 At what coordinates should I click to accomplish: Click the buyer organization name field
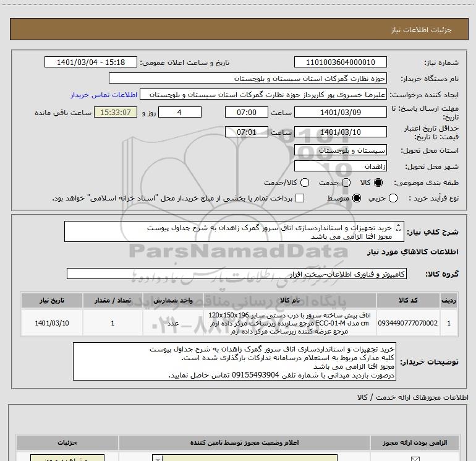(248, 78)
